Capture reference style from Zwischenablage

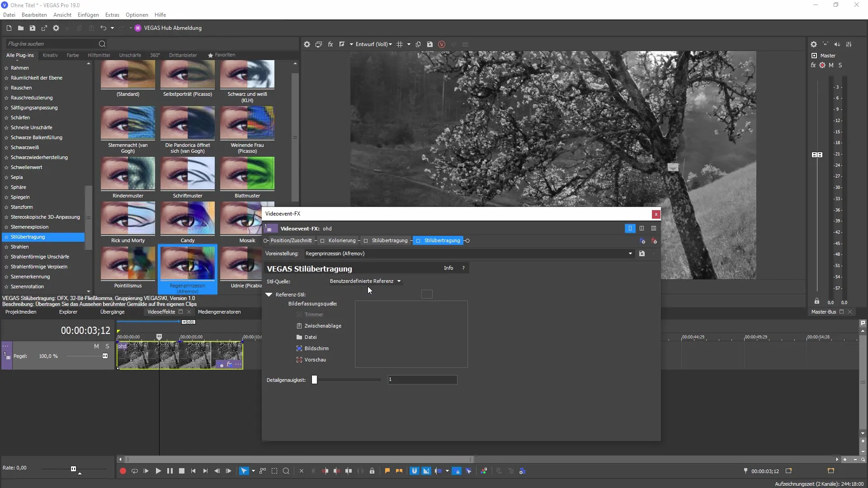319,326
